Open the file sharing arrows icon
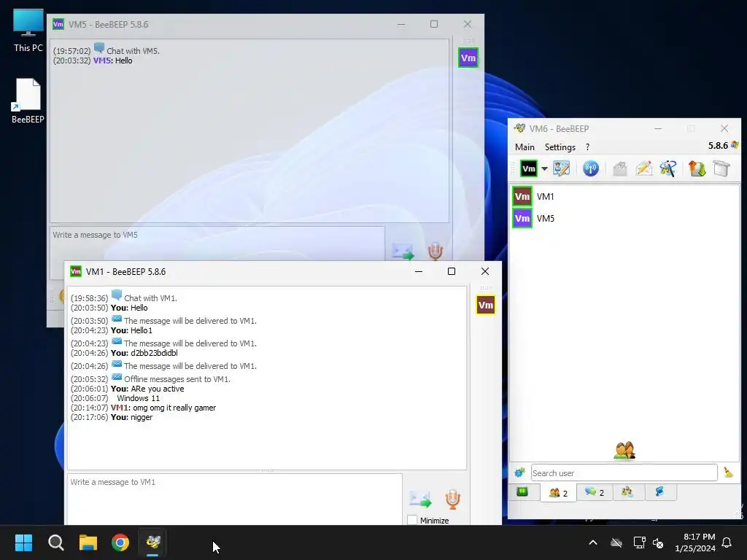This screenshot has height=560, width=747. pyautogui.click(x=697, y=168)
